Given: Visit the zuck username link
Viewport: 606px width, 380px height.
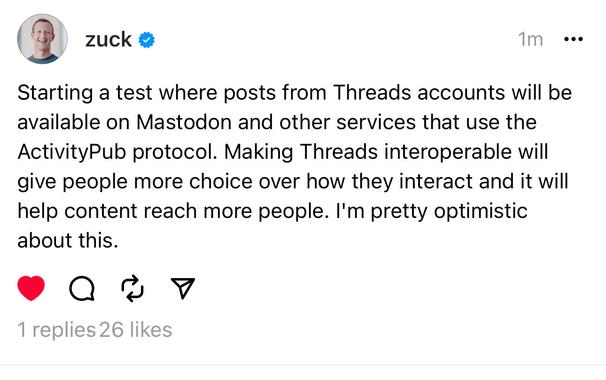Looking at the screenshot, I should click(108, 39).
